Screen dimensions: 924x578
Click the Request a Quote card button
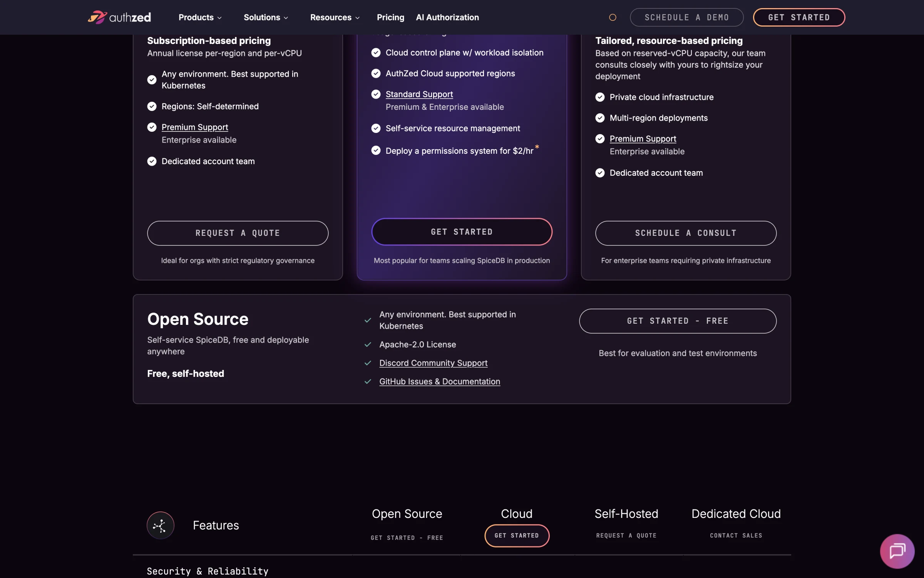238,233
